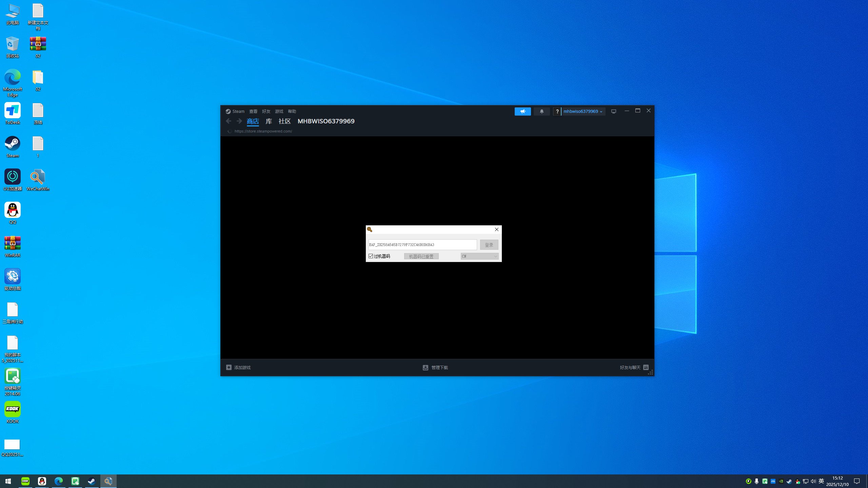This screenshot has height=488, width=868.
Task: Switch to the 社区 community tab
Action: (x=284, y=121)
